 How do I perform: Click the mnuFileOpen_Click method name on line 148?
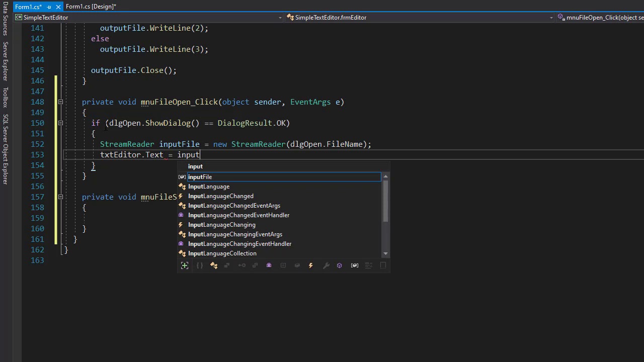(x=179, y=102)
